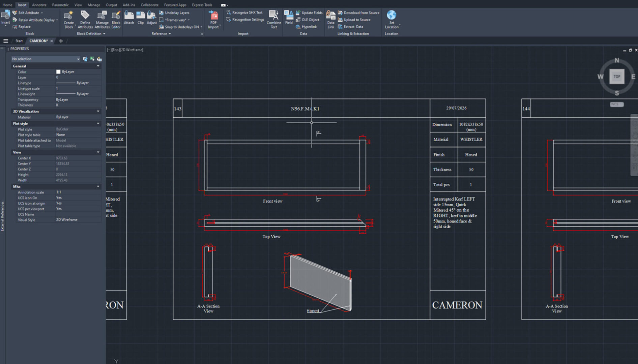Image resolution: width=638 pixels, height=364 pixels.
Task: Open Manage Attributes tool
Action: 102,20
